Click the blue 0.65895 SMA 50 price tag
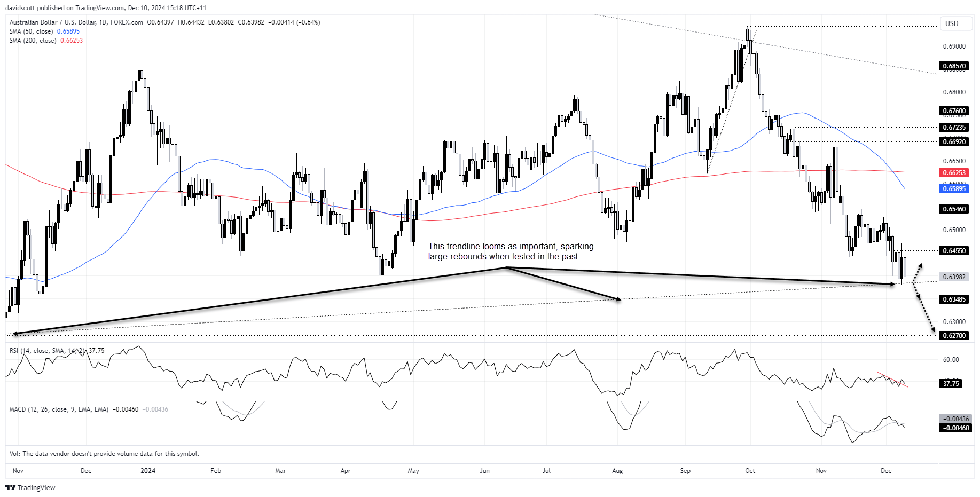Viewport: 980px width, 497px height. 954,189
